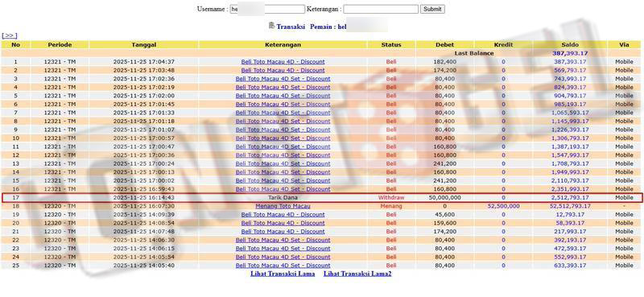
Task: Open the 4D Set link at 14:06:30
Action: pyautogui.click(x=283, y=240)
